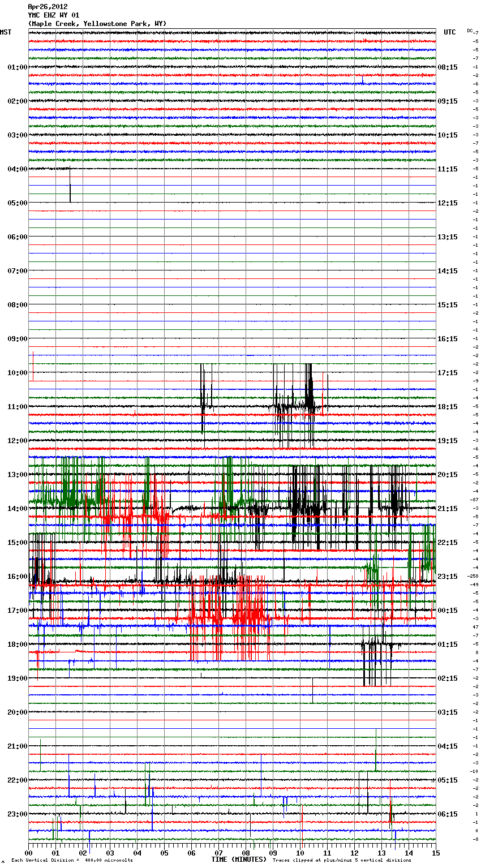Viewport: 481px width, 868px height.
Task: Click the 'MST' axis header
Action: pyautogui.click(x=6, y=32)
